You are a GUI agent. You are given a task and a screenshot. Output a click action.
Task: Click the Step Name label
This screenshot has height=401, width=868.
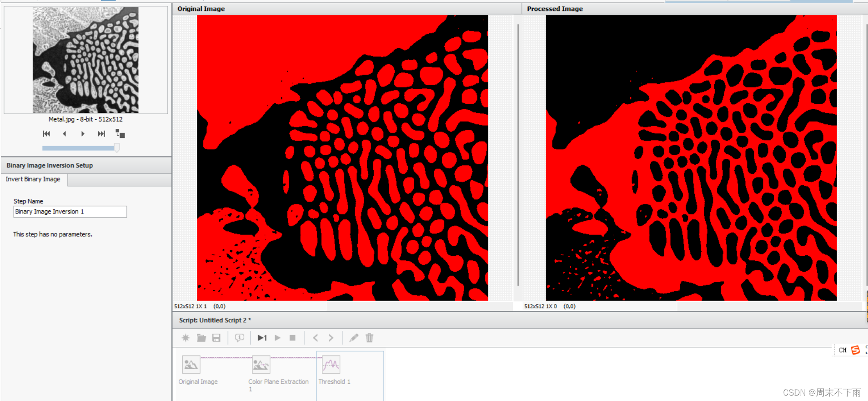28,201
